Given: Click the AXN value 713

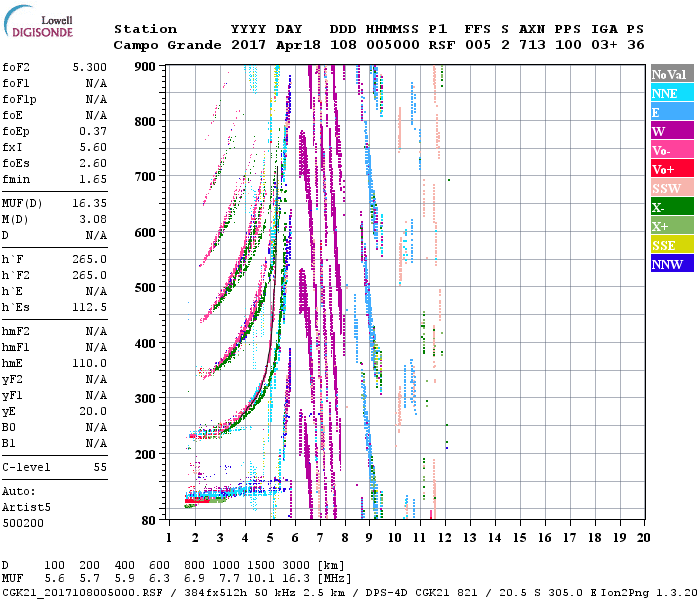Looking at the screenshot, I should 532,45.
